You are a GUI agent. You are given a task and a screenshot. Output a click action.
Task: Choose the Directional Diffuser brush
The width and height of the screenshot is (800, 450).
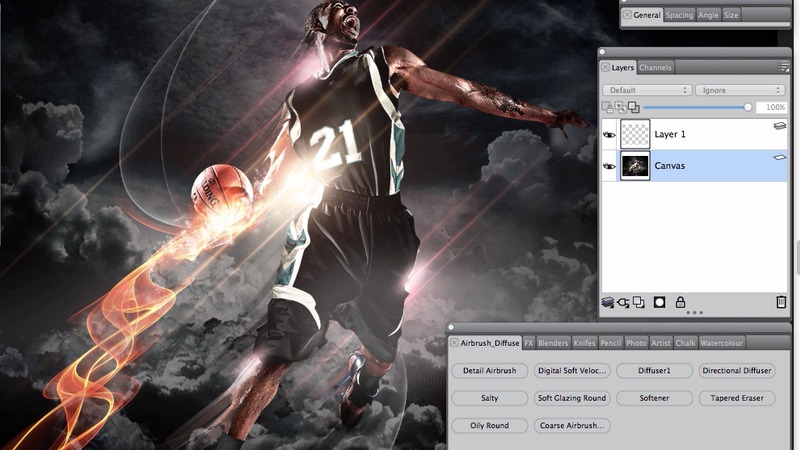[737, 370]
